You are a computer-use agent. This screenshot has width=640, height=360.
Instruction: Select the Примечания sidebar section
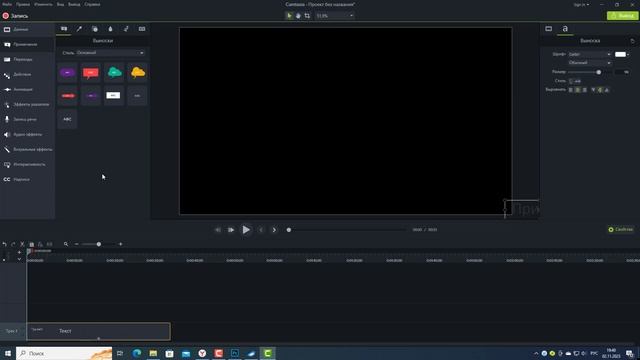point(27,44)
